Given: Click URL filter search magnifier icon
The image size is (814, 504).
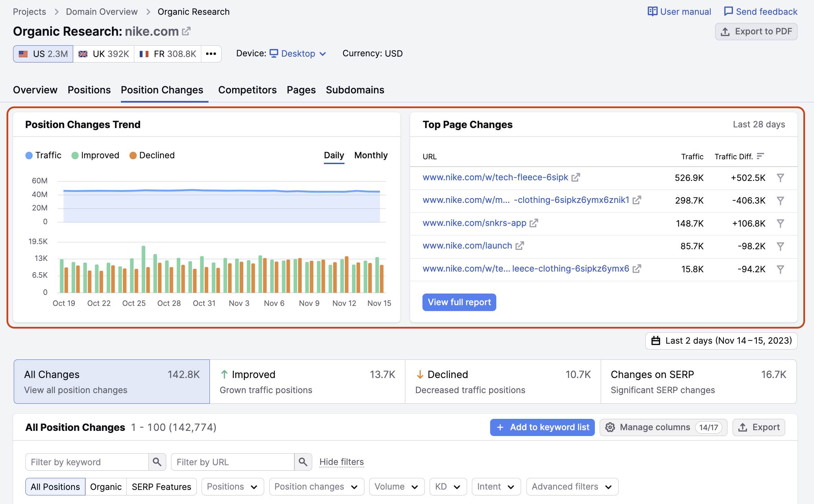Looking at the screenshot, I should click(303, 462).
